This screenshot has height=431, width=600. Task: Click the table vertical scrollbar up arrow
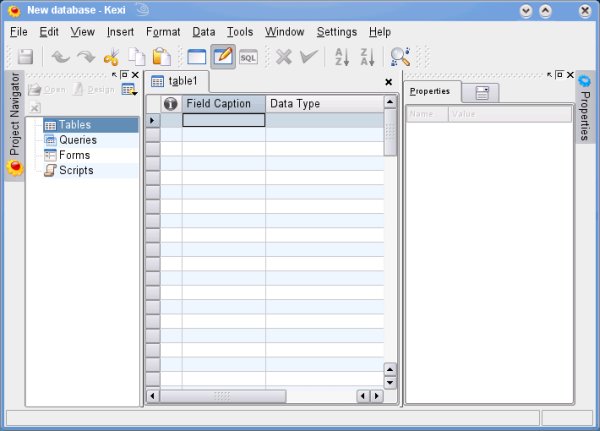[390, 102]
